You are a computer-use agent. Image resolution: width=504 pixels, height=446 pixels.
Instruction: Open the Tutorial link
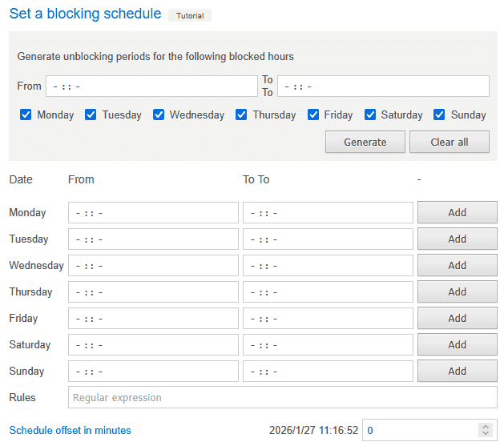coord(190,15)
